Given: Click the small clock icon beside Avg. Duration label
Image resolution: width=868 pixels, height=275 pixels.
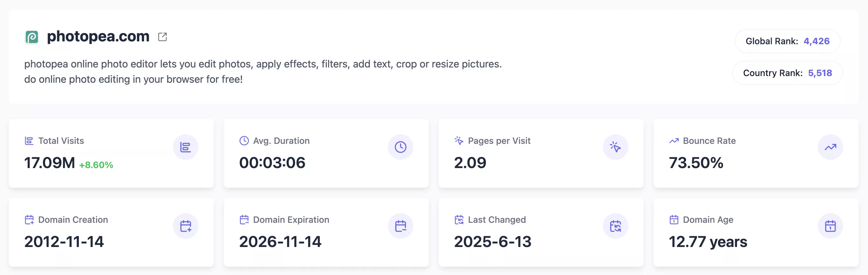Looking at the screenshot, I should (244, 141).
